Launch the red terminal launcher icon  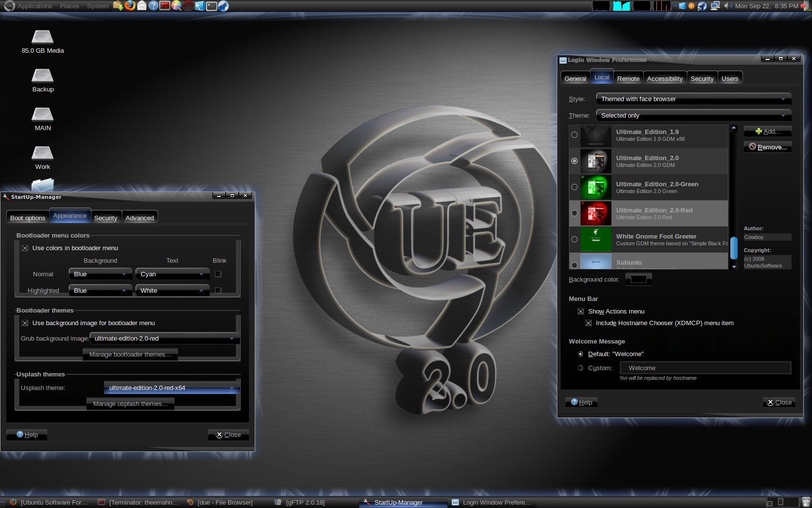click(x=165, y=6)
